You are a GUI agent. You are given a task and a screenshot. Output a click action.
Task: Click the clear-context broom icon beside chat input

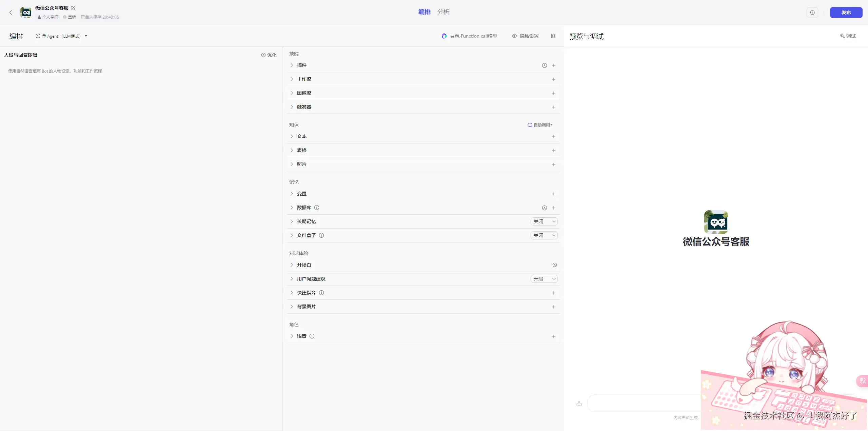coord(579,404)
